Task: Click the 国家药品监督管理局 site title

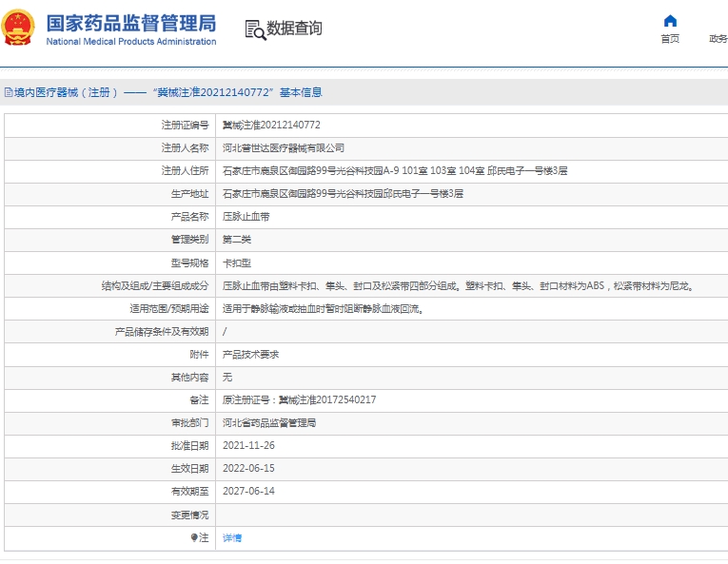Action: 130,23
